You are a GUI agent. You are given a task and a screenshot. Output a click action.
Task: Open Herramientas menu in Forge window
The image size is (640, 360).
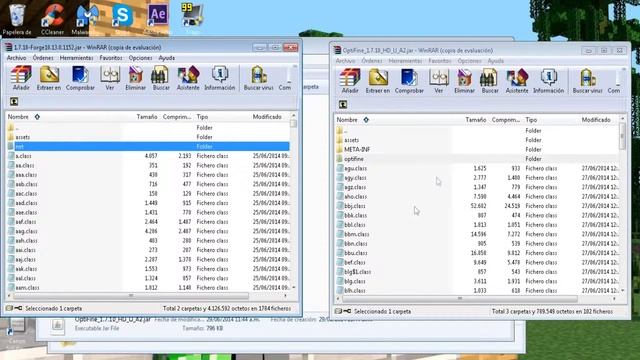pyautogui.click(x=76, y=58)
